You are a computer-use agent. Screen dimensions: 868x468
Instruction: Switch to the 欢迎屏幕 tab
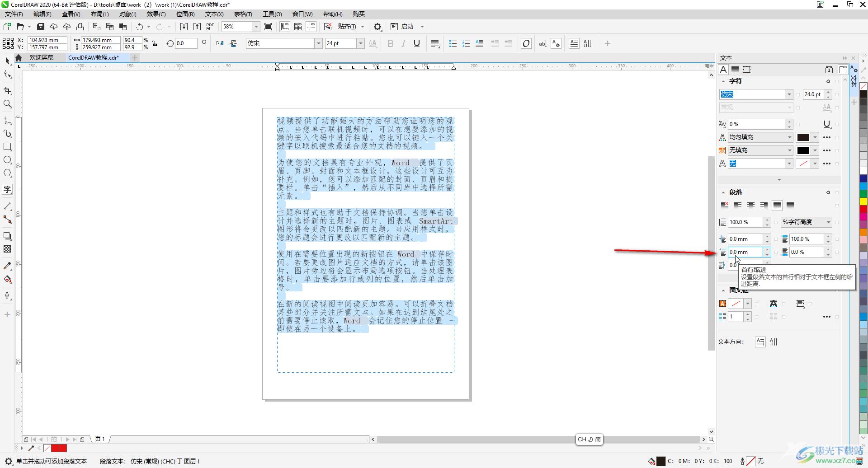point(41,58)
